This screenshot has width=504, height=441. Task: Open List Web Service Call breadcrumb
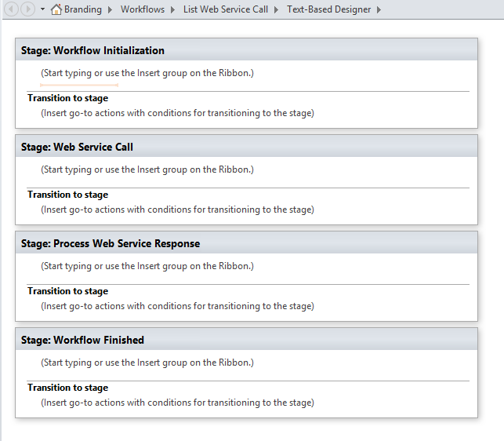point(225,9)
